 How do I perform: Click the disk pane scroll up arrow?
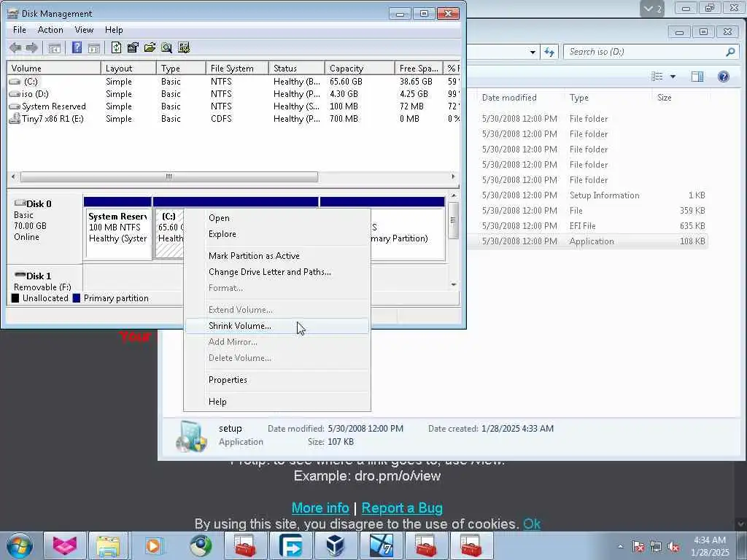[454, 195]
